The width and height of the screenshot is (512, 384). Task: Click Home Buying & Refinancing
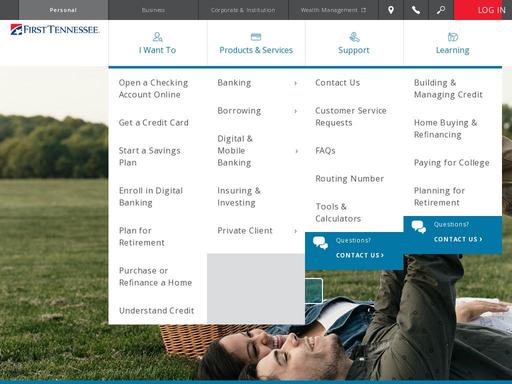pos(445,129)
